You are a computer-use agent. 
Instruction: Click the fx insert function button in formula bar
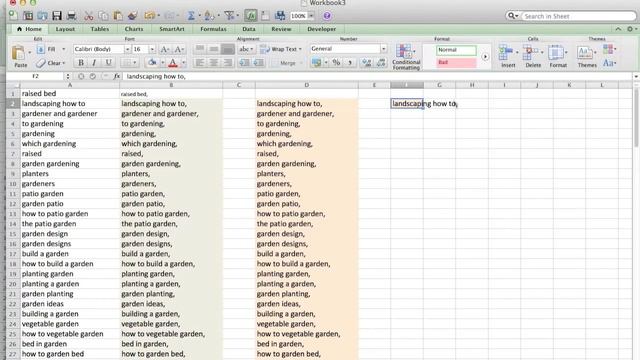[117, 76]
